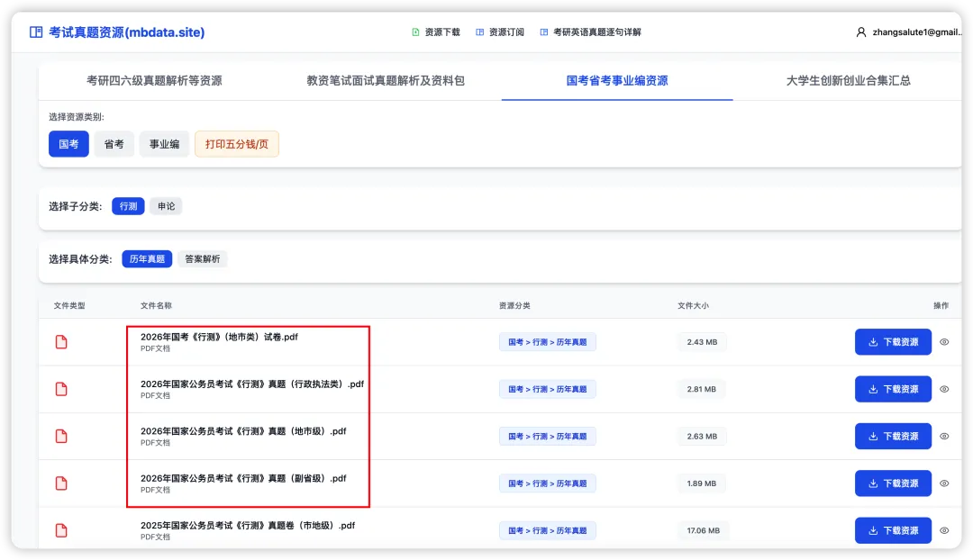Screen dimensions: 973x560
Task: Click the 资源订阅 navigation icon
Action: click(x=479, y=31)
